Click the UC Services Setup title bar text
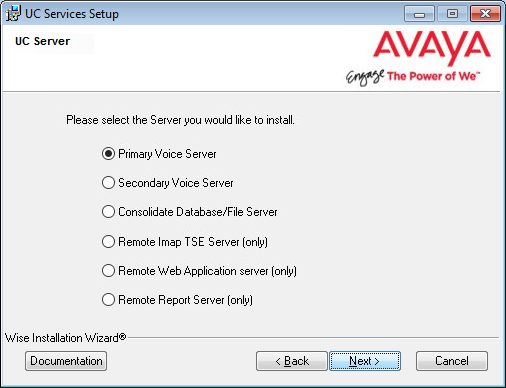This screenshot has width=506, height=388. pos(72,14)
